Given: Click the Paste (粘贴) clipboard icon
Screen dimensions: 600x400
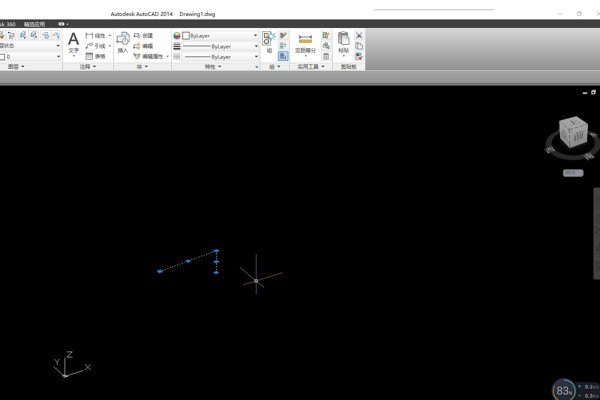Looking at the screenshot, I should [x=343, y=41].
